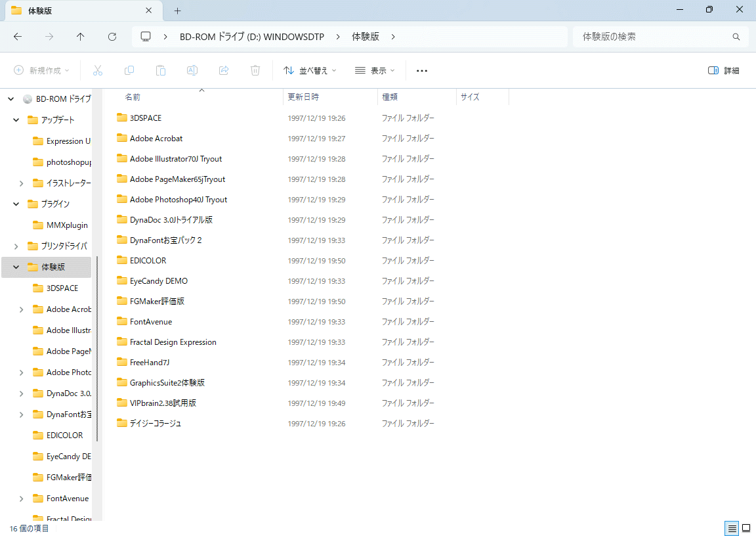The width and height of the screenshot is (756, 536).
Task: Sort by 種類 column header
Action: (x=390, y=97)
